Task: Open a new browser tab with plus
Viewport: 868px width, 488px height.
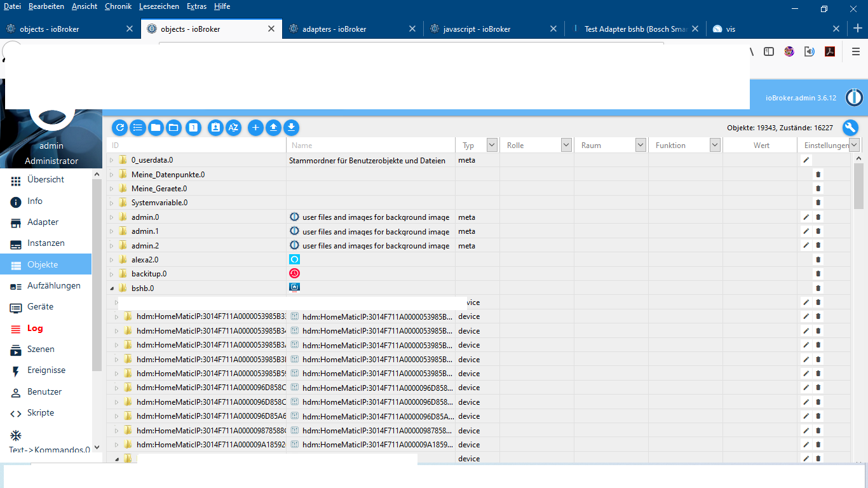Action: pos(857,29)
